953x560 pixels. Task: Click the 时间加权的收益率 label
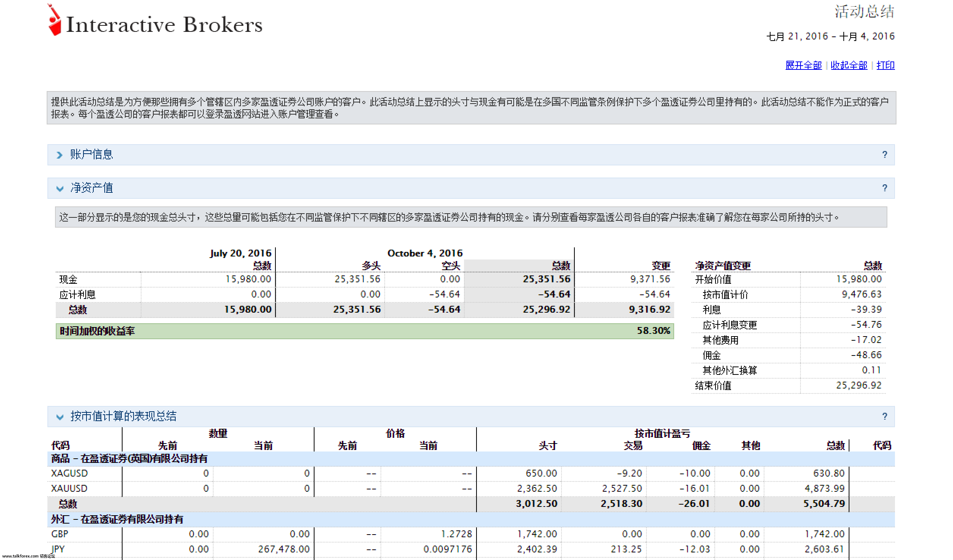tap(97, 331)
